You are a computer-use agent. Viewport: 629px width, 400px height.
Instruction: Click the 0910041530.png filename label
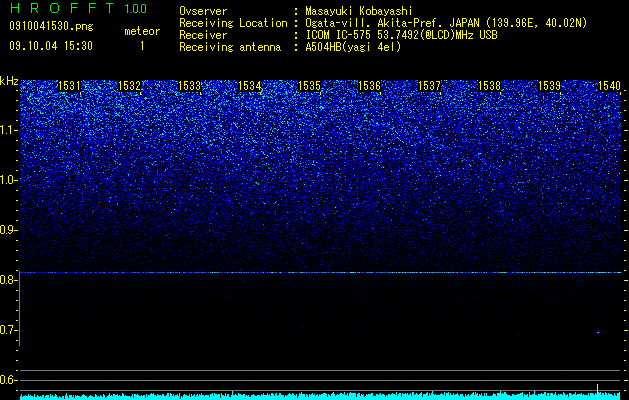click(x=51, y=26)
